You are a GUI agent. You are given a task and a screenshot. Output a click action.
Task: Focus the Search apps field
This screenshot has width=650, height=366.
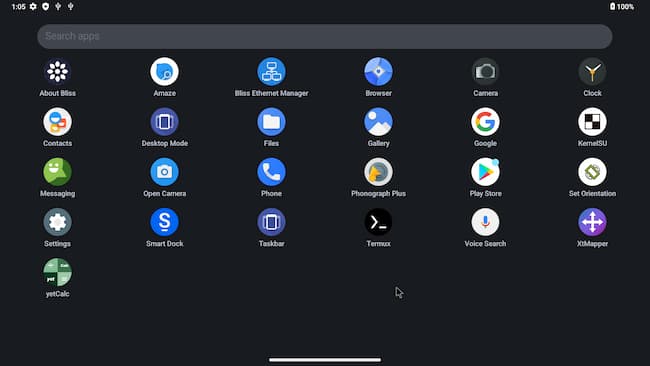point(325,36)
